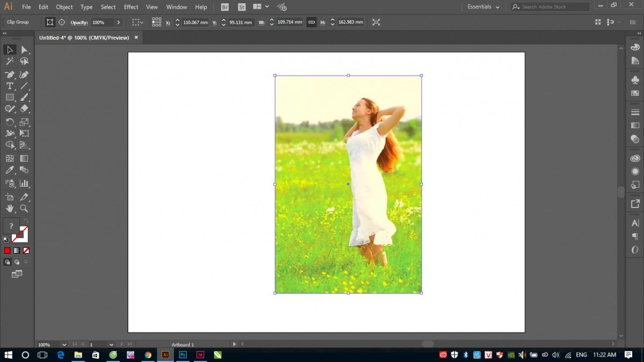Open the Creative Cloud Libraries panel
Screen dimensions: 644x362
(x=635, y=158)
